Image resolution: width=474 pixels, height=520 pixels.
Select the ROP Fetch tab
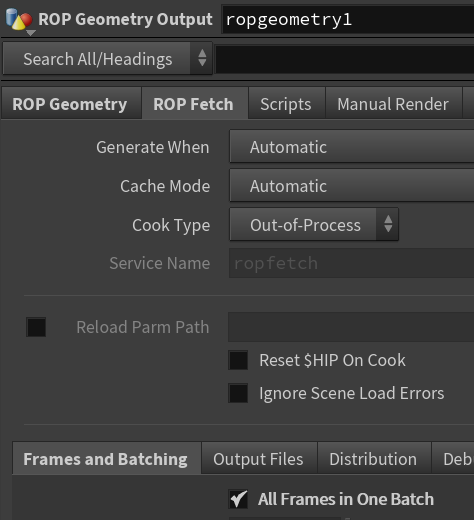193,104
